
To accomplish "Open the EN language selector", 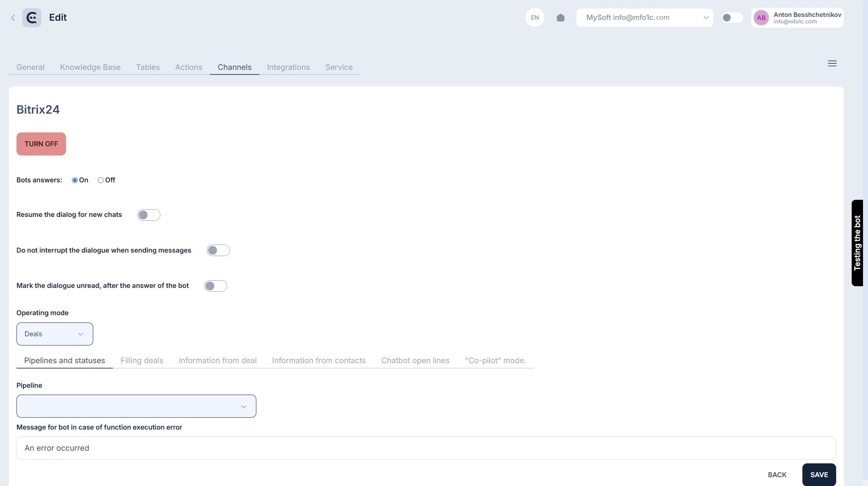I will [x=535, y=18].
